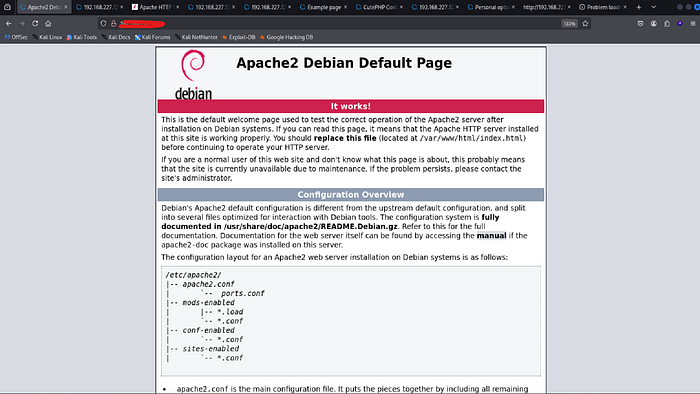
Task: Open the Kali Forums bookmark
Action: coord(152,37)
